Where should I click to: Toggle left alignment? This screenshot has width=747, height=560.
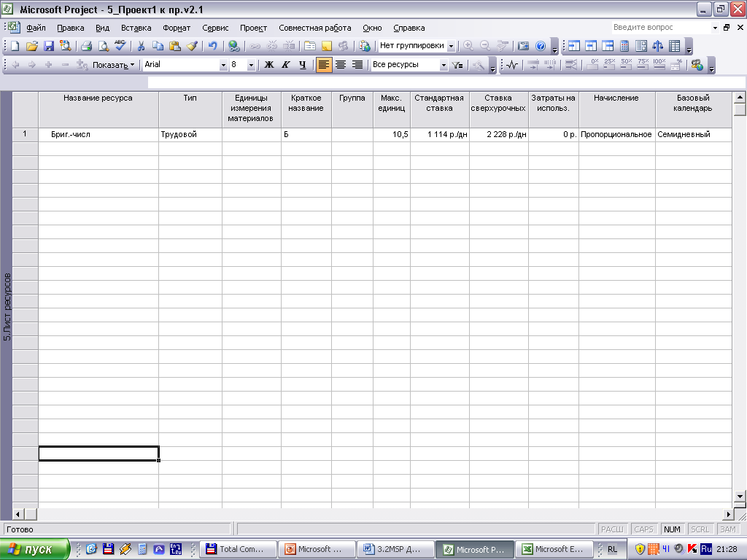coord(323,65)
